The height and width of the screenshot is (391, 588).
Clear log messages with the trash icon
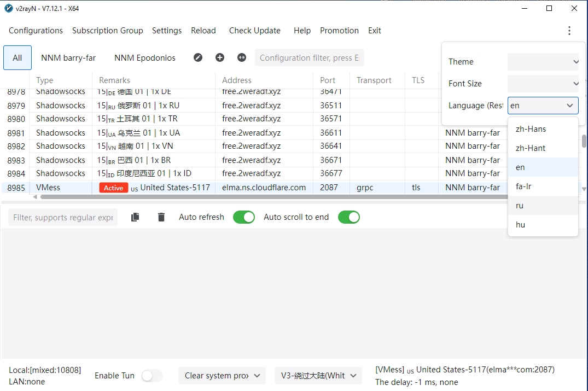(161, 217)
